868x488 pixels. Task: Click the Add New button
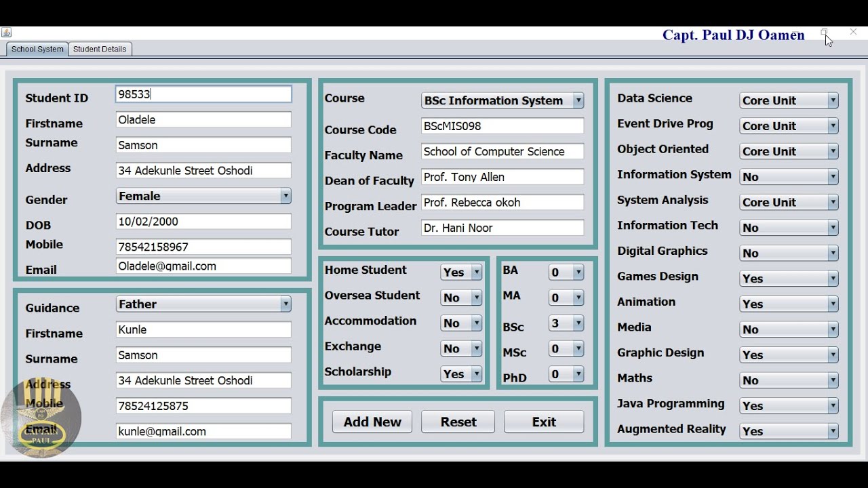(x=372, y=422)
